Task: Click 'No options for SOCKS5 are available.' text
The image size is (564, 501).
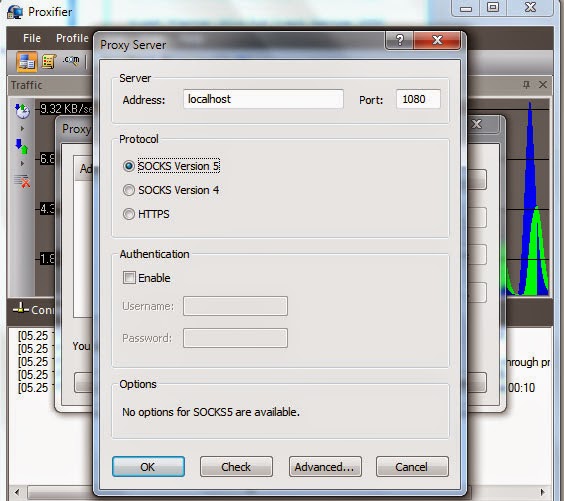Action: pyautogui.click(x=211, y=412)
